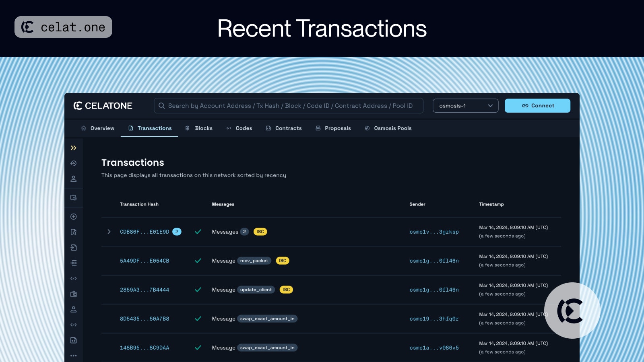Click the blue 2 badge beside CDB86F...E01E9D

coord(177,232)
